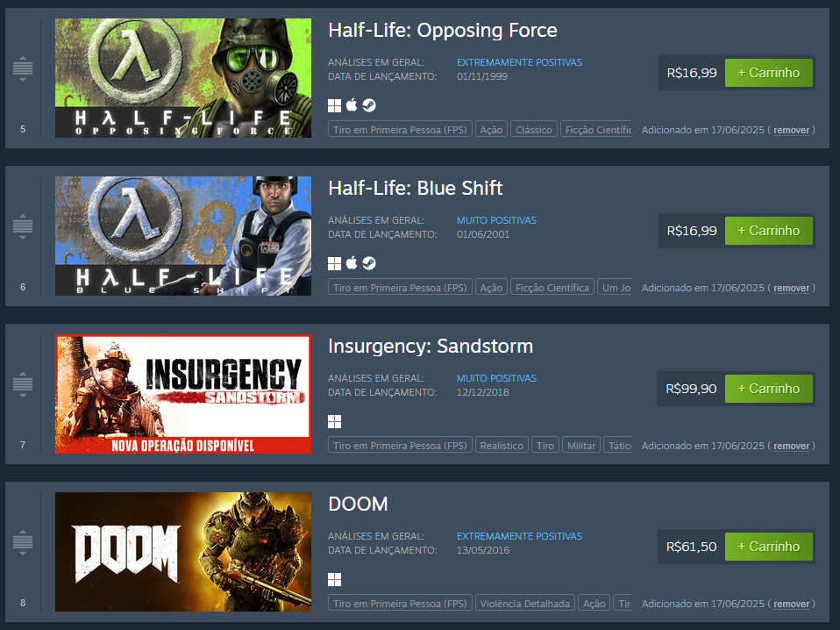840x630 pixels.
Task: Add DOOM to the cart
Action: [769, 547]
